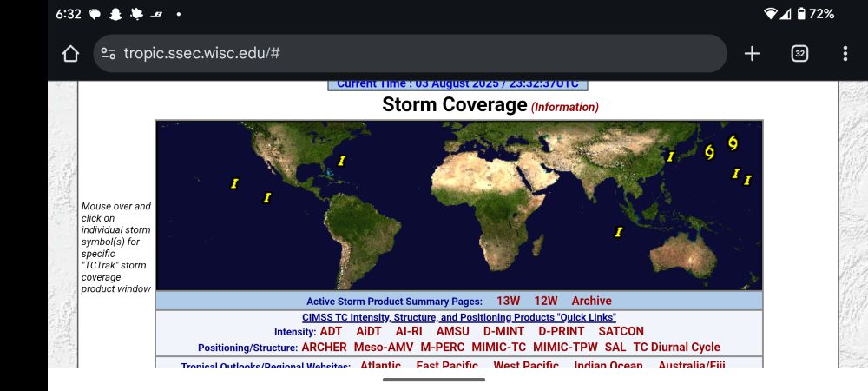This screenshot has width=868, height=391.
Task: Select left marker of far-right West Pacific pair
Action: click(x=736, y=174)
